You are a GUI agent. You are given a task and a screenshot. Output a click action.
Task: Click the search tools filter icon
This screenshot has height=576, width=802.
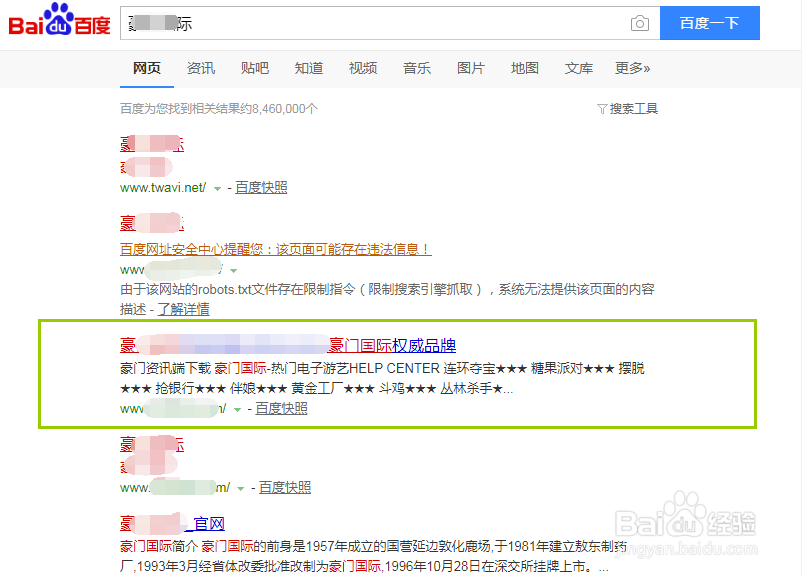(x=602, y=109)
